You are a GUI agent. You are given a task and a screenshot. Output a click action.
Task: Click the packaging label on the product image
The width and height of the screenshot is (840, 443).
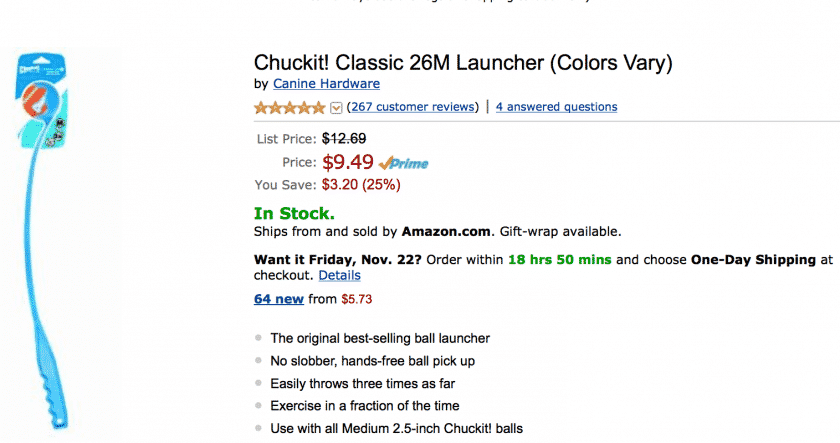click(x=42, y=99)
